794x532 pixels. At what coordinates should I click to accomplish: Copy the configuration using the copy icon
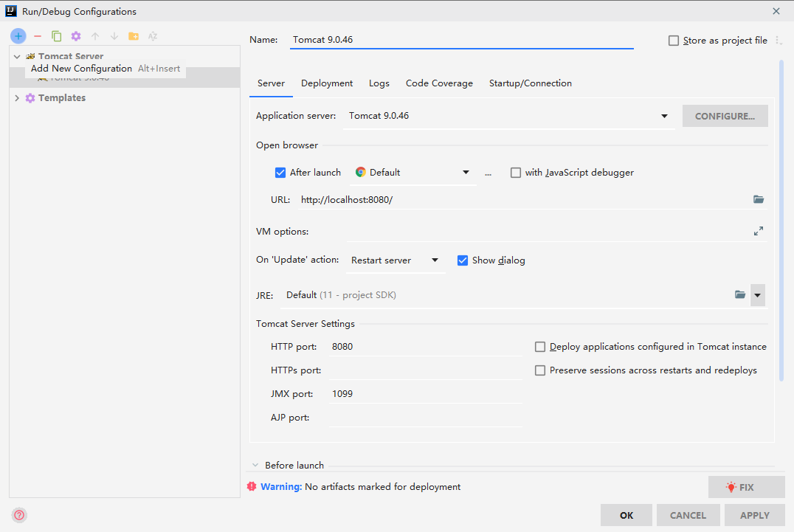[57, 36]
